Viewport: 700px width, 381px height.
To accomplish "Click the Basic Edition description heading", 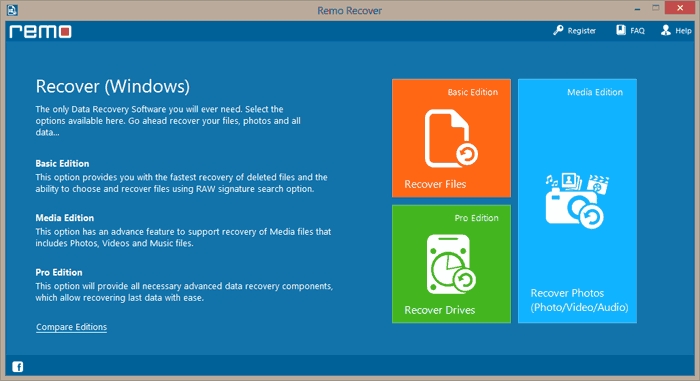I will (x=62, y=163).
